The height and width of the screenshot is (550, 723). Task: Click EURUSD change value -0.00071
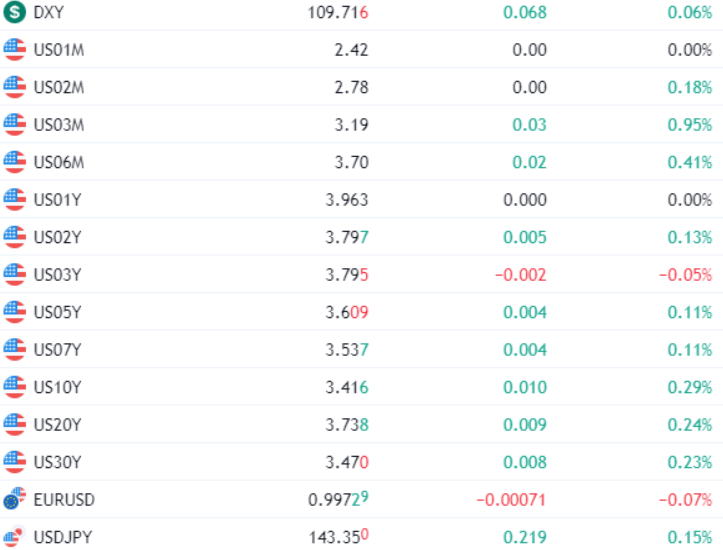click(511, 500)
